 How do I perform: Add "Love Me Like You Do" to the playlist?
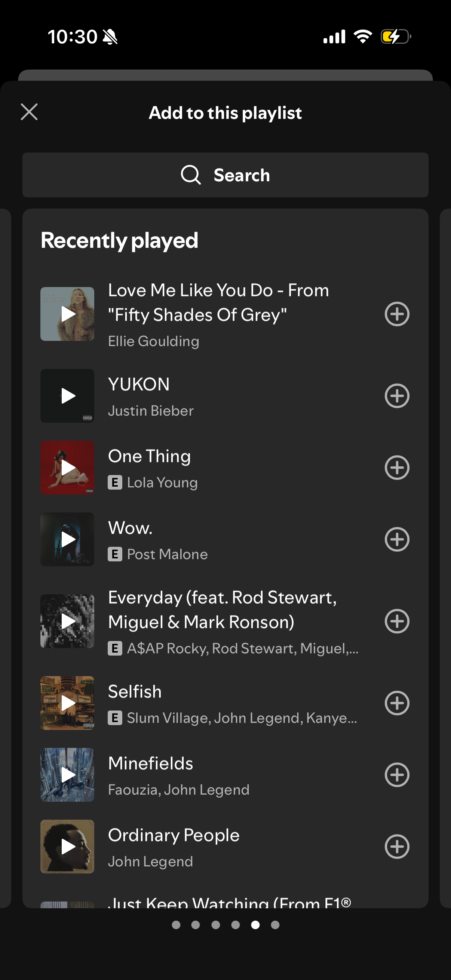click(397, 314)
